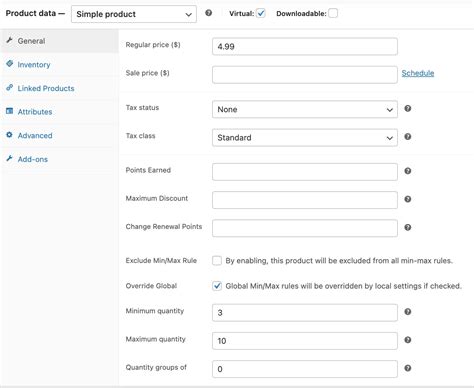
Task: Switch to the General tab
Action: [59, 41]
